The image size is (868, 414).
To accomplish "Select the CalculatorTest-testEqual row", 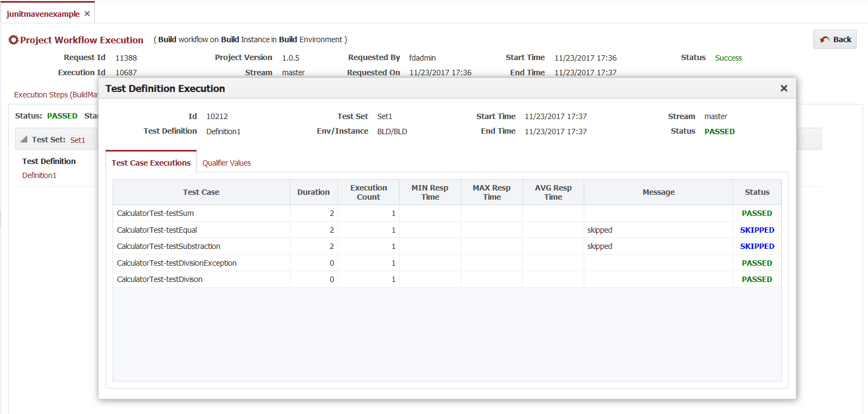I will pos(447,230).
